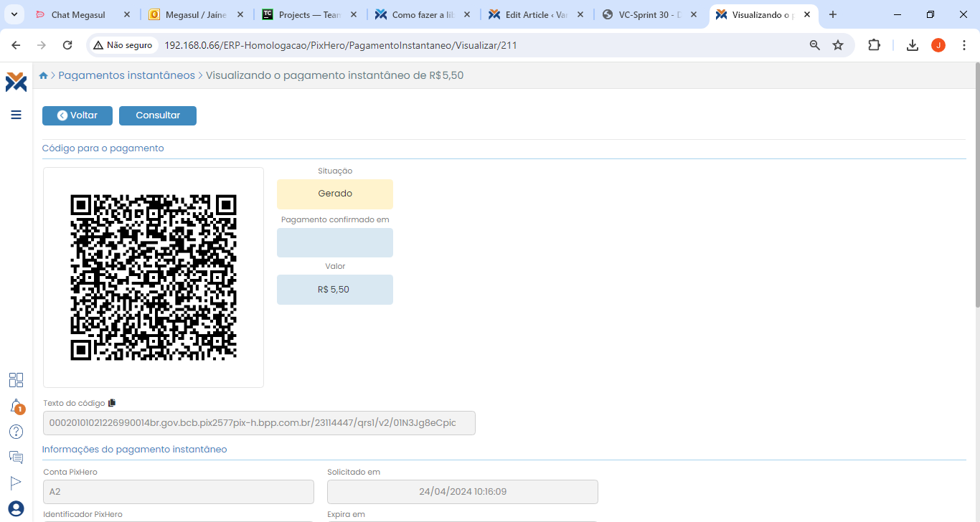This screenshot has width=980, height=522.
Task: Open the browser extensions puzzle icon
Action: pyautogui.click(x=874, y=45)
